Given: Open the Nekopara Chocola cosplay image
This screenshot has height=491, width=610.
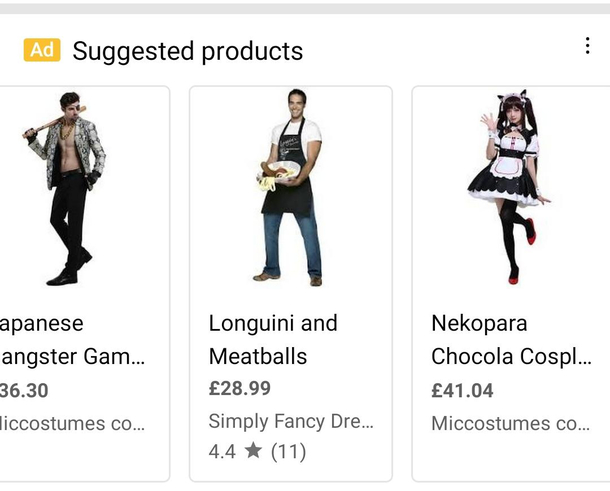Looking at the screenshot, I should coord(510,187).
